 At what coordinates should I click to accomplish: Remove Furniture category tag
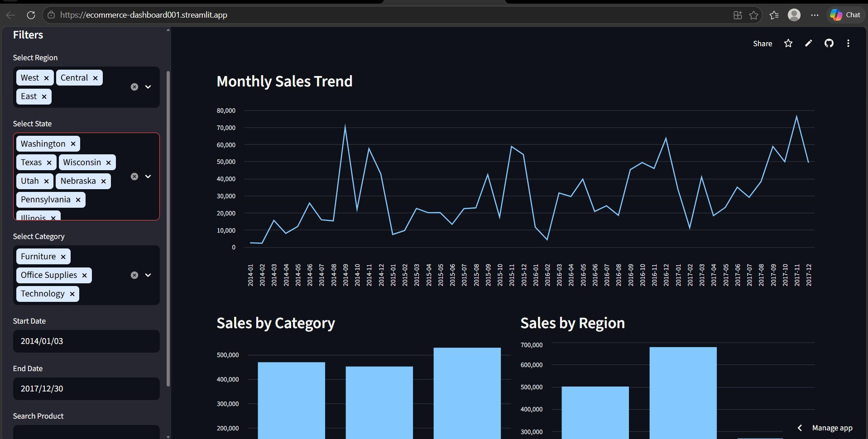click(x=63, y=257)
